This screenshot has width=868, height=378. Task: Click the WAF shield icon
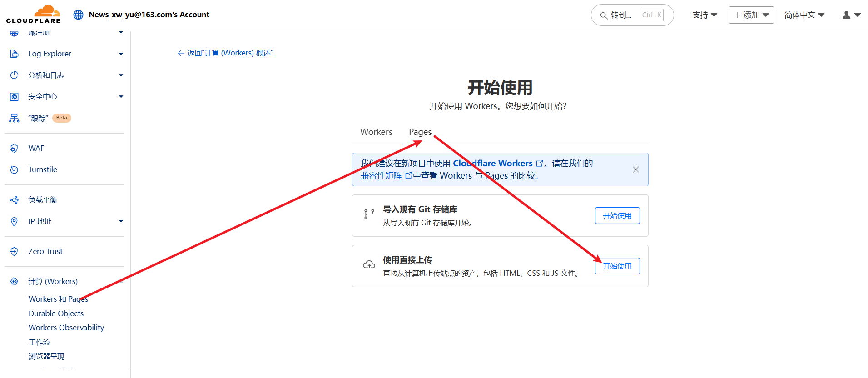pos(15,148)
